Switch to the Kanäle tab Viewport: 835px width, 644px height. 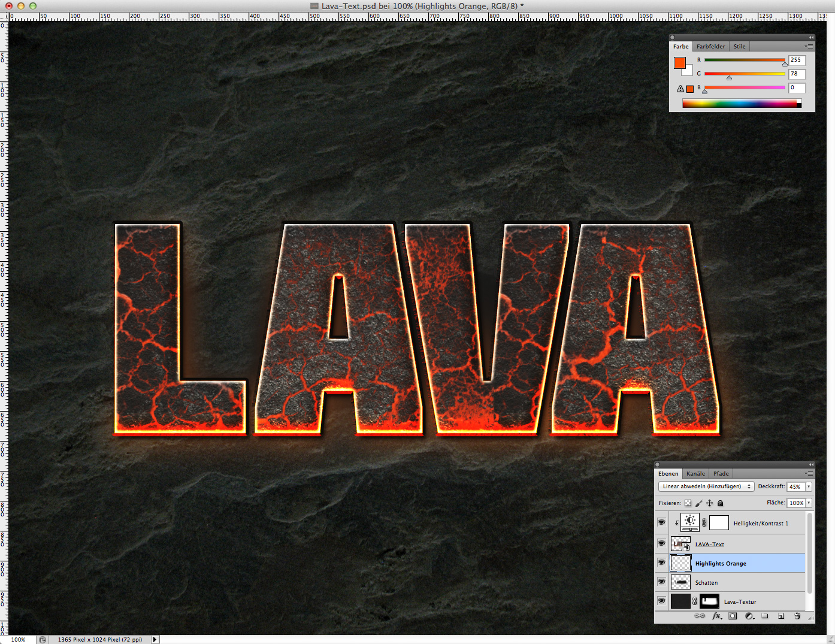(695, 473)
